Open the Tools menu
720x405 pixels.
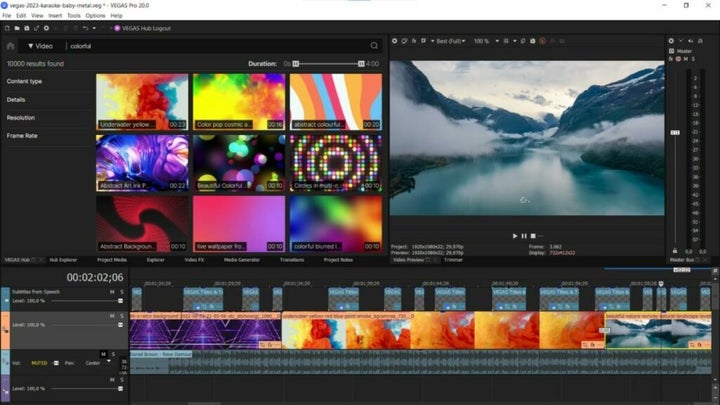pos(74,16)
